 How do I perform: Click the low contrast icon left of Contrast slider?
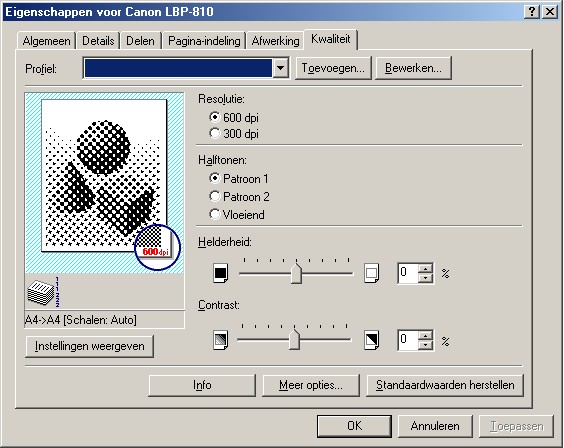pyautogui.click(x=220, y=340)
